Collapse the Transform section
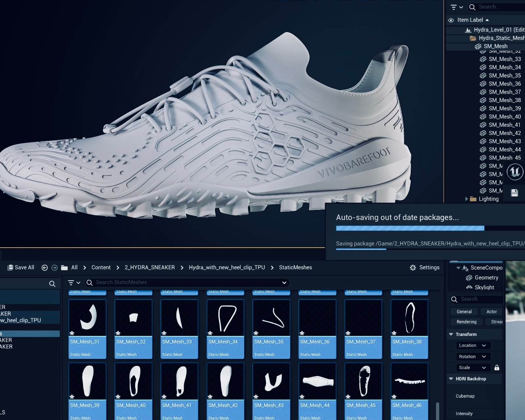The image size is (525, 420). click(x=451, y=334)
